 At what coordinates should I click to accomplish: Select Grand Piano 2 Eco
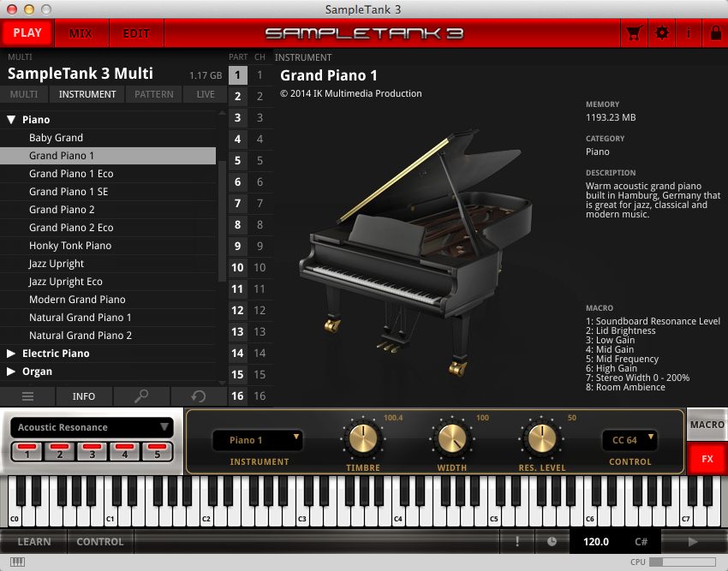pyautogui.click(x=108, y=228)
